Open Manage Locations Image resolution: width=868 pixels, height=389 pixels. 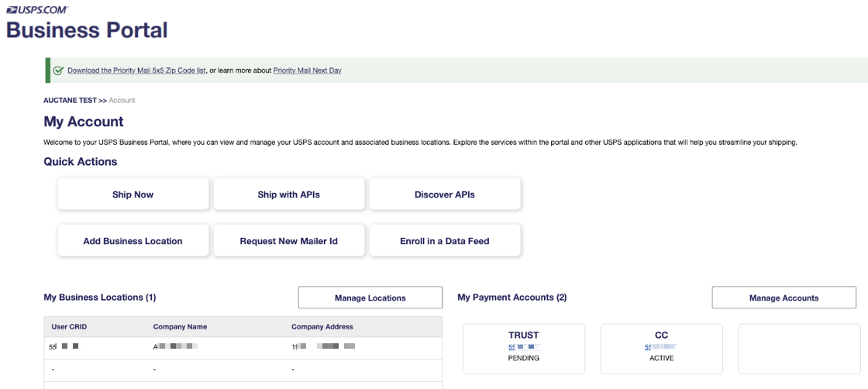(x=370, y=298)
